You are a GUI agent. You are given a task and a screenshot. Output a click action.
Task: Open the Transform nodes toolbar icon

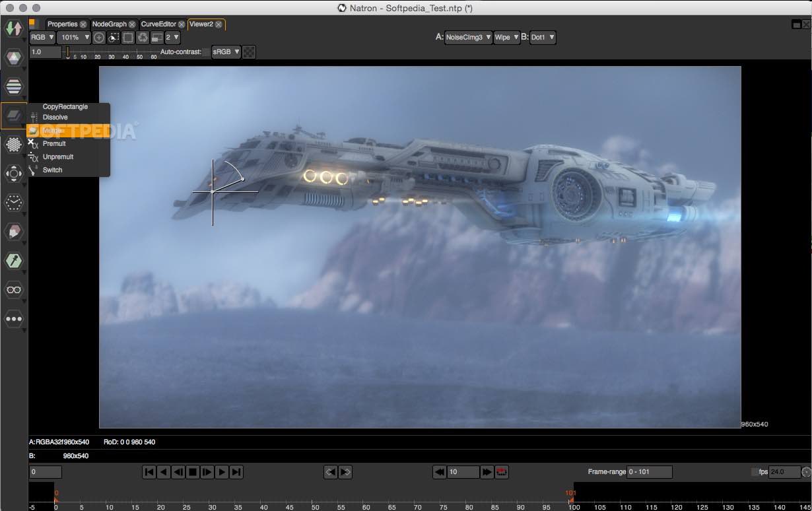point(14,174)
